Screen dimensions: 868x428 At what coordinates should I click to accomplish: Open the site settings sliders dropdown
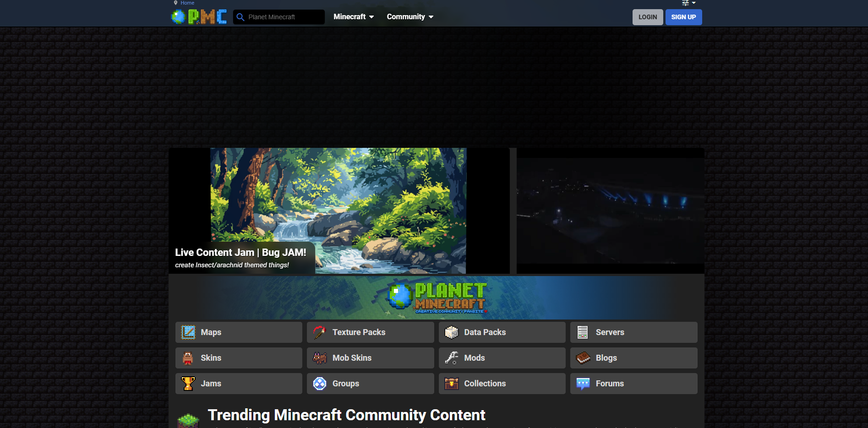tap(688, 3)
